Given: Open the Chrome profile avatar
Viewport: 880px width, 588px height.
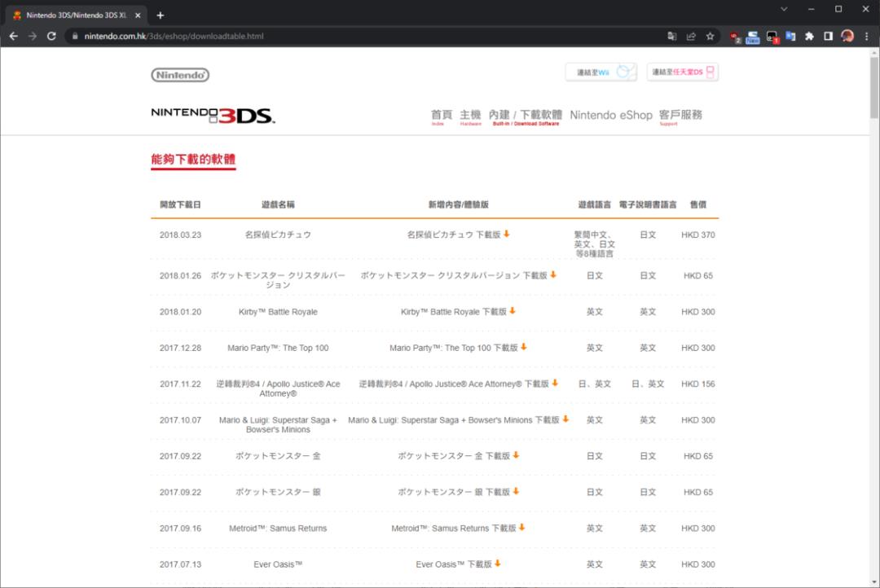Looking at the screenshot, I should 847,36.
